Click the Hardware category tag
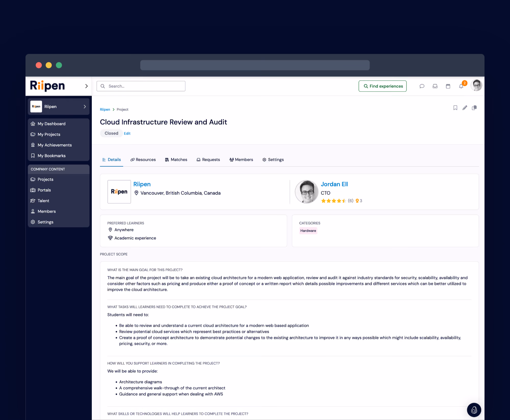 tap(308, 231)
